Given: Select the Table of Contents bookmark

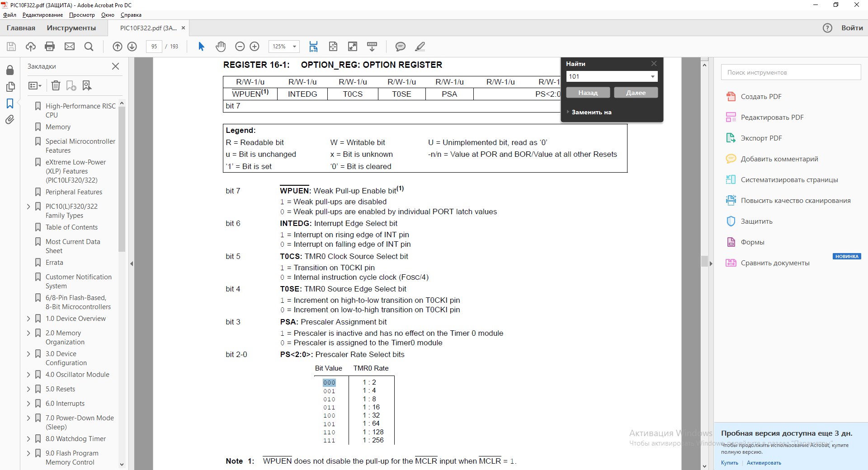Looking at the screenshot, I should click(71, 227).
